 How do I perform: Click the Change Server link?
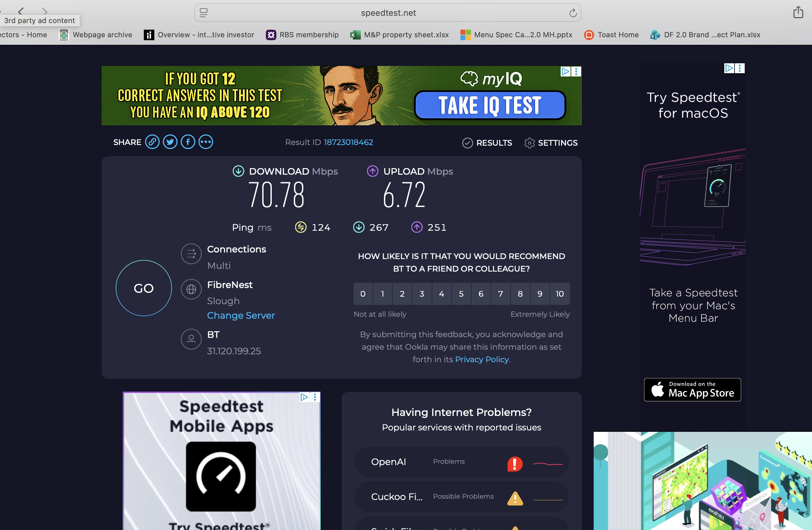point(241,315)
